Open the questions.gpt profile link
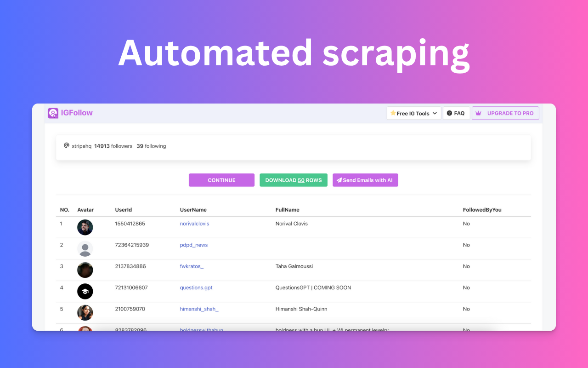Image resolution: width=588 pixels, height=368 pixels. (x=196, y=287)
